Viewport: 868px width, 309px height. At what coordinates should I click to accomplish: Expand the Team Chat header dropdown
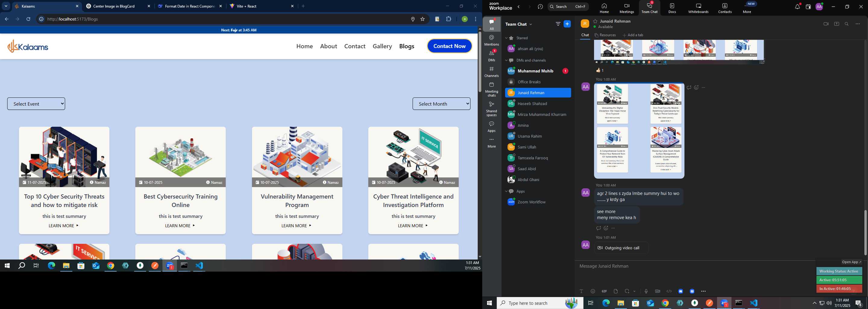[531, 24]
